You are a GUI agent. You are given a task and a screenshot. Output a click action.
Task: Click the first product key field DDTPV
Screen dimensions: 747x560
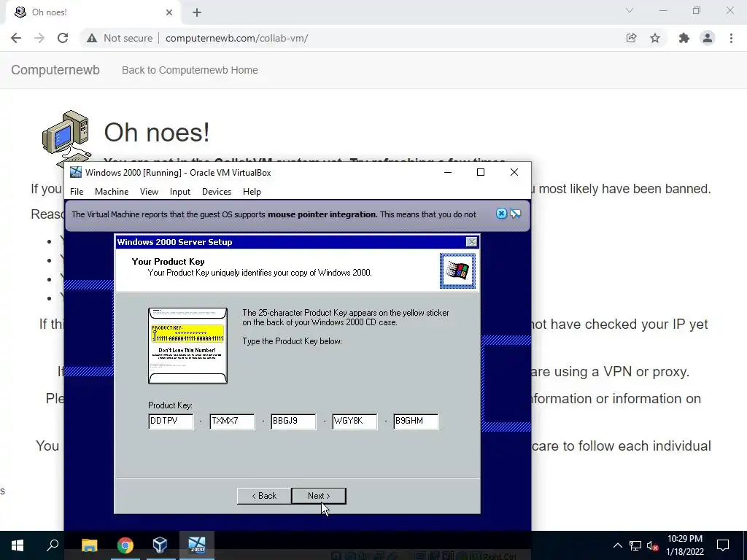click(x=171, y=421)
